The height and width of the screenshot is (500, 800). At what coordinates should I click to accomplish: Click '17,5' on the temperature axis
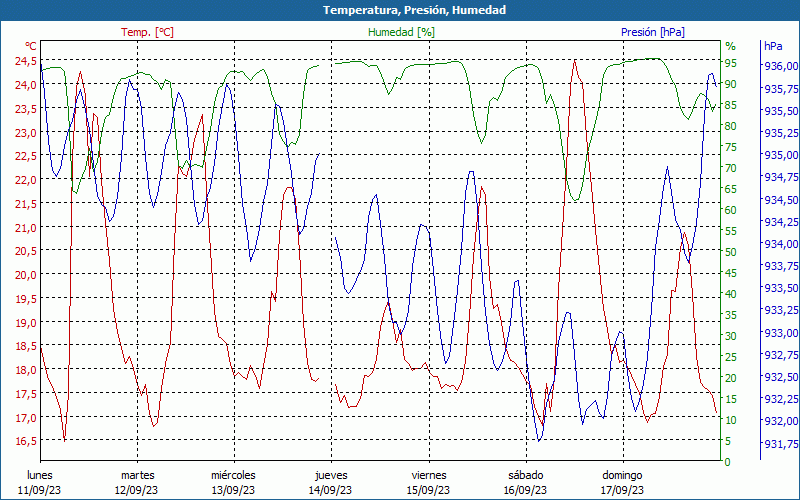[26, 394]
